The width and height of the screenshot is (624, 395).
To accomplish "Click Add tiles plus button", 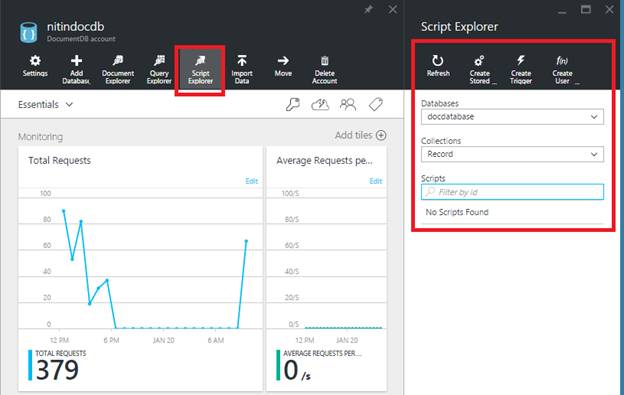I will tap(381, 135).
